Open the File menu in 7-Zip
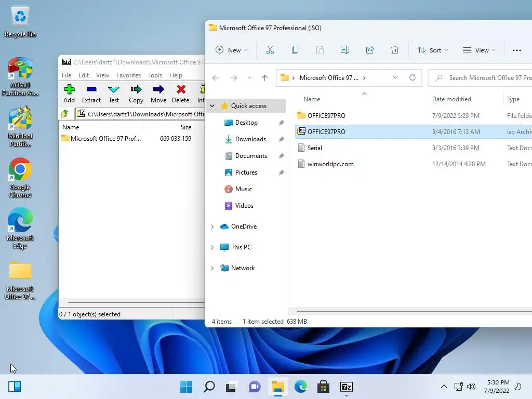 point(66,75)
